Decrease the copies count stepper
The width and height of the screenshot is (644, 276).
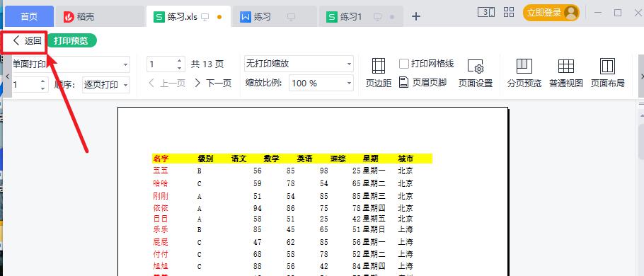coord(43,88)
